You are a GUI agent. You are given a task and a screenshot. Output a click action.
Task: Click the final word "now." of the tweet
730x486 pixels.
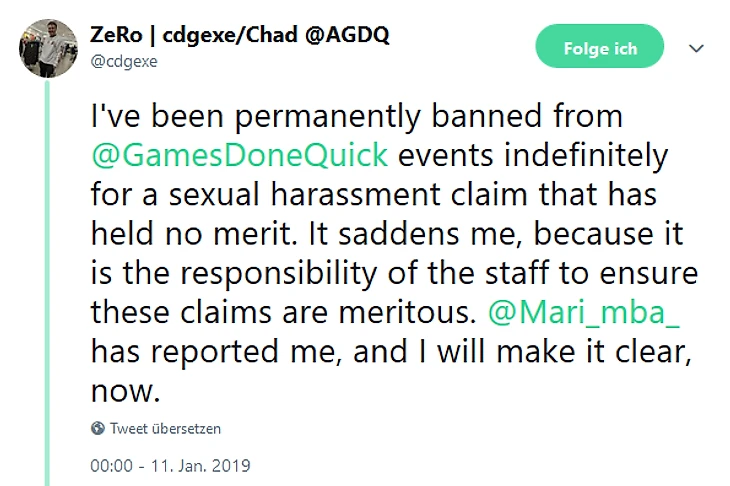[124, 392]
